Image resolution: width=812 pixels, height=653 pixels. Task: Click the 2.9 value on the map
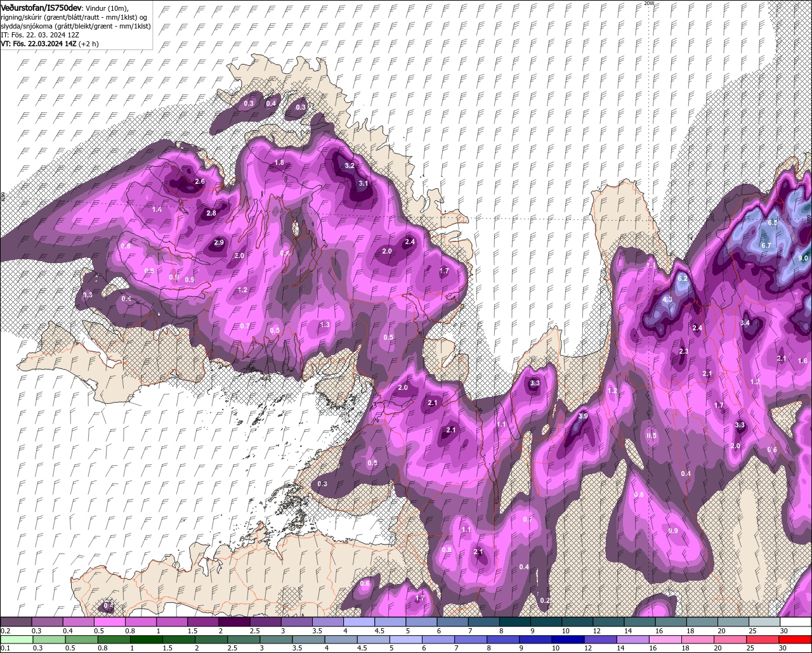point(219,243)
